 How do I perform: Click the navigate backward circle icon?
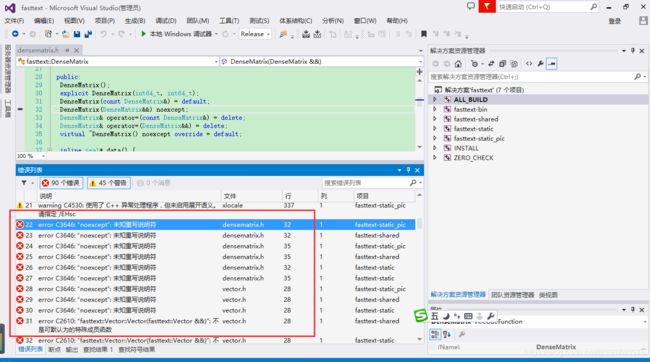pos(15,34)
